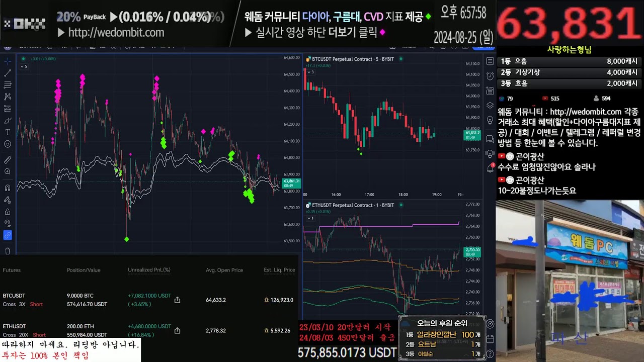644x362 pixels.
Task: Click the 2등 기상기상 ranking row
Action: coord(569,72)
